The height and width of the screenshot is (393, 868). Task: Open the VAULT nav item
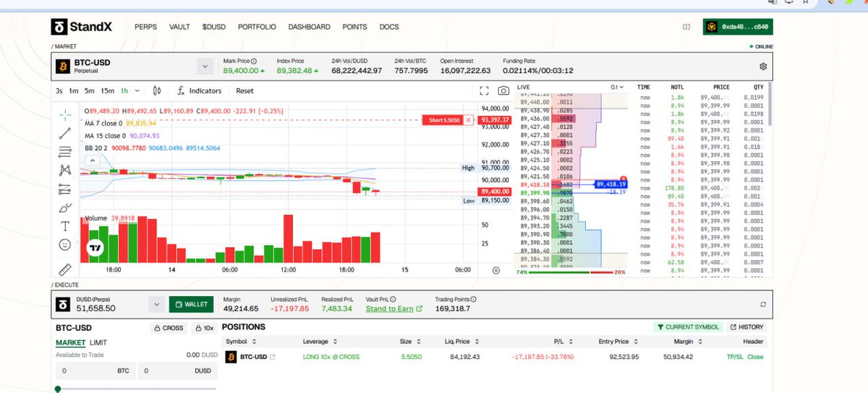(179, 27)
